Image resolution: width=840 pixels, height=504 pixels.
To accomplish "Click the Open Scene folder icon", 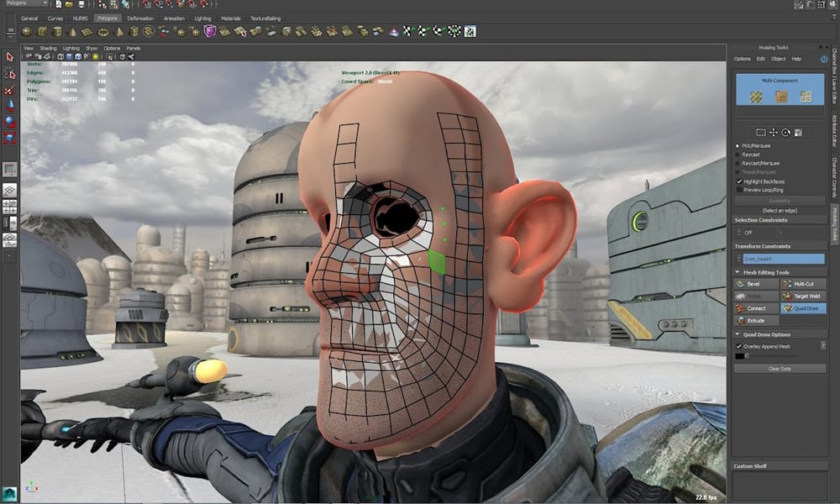I will 70,4.
